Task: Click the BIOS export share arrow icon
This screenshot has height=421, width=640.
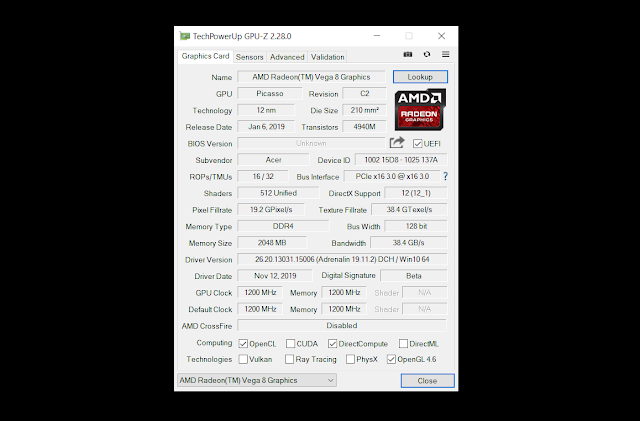Action: click(397, 143)
